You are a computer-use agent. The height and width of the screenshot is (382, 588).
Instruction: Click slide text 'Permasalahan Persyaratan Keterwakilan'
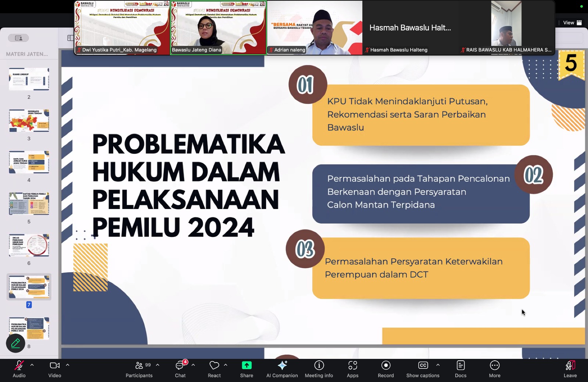click(x=414, y=262)
